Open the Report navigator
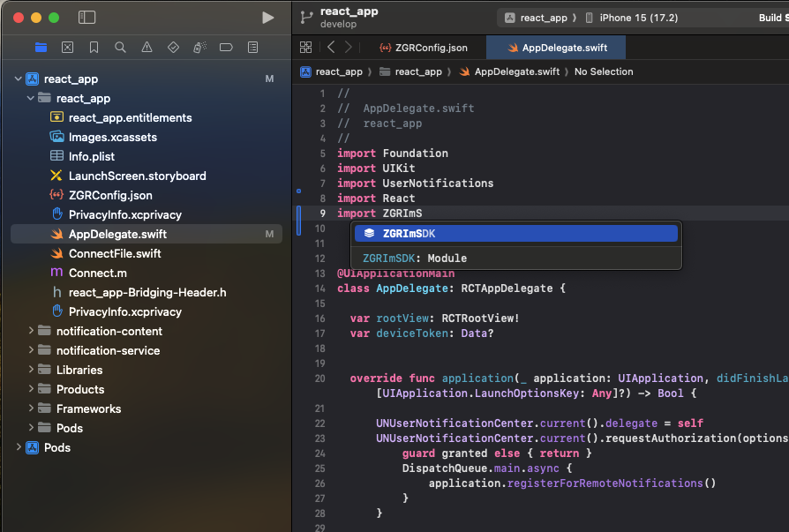The image size is (789, 532). coord(253,48)
